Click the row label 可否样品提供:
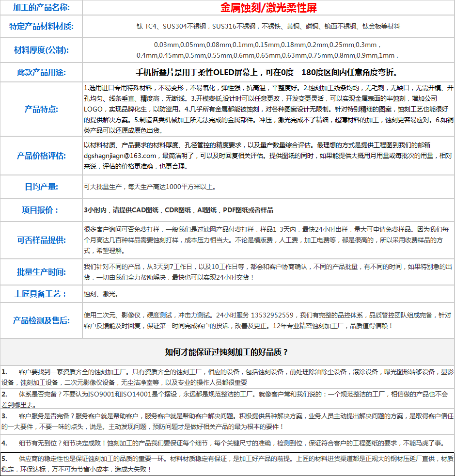This screenshot has height=476, width=455. click(x=41, y=240)
